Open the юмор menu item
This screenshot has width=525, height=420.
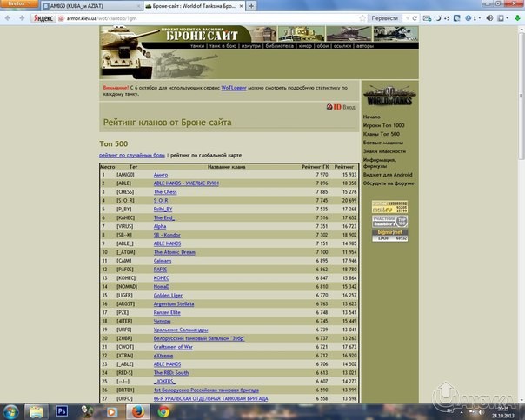[x=305, y=46]
